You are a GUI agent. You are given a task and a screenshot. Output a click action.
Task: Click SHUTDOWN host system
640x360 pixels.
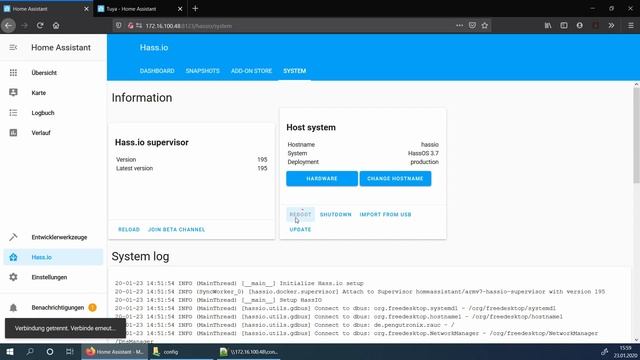click(x=336, y=214)
